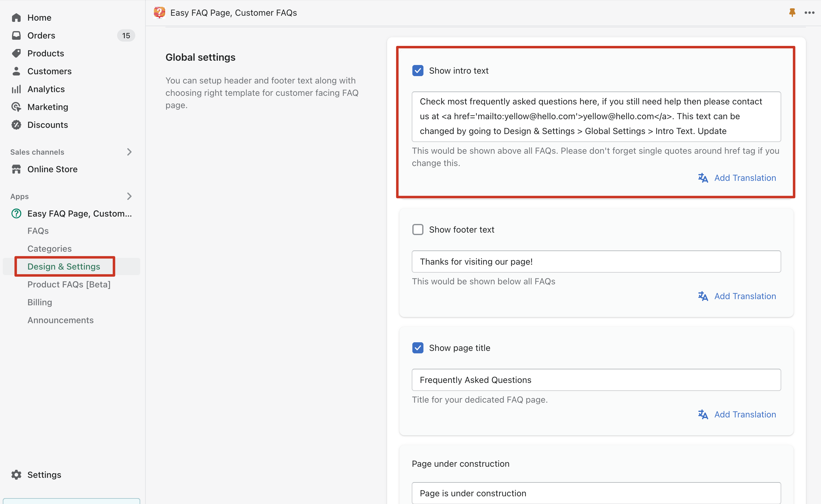Click the Orders inbox icon
This screenshot has height=504, width=821.
pos(16,35)
